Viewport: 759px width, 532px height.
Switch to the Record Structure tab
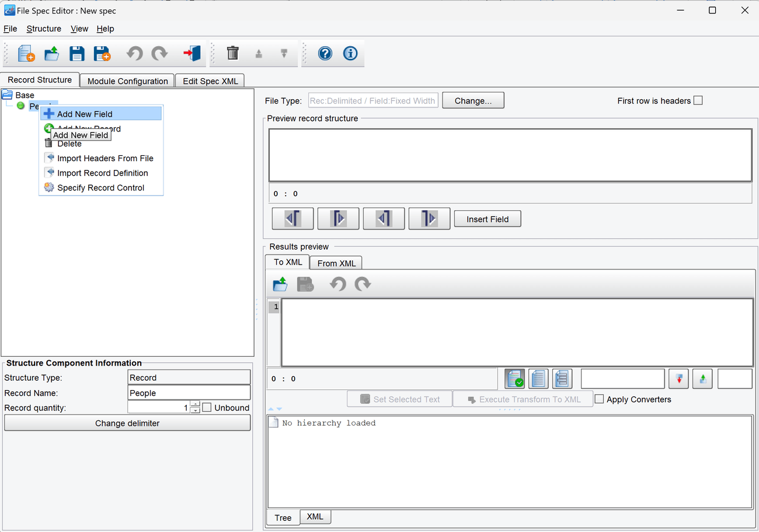pyautogui.click(x=40, y=80)
